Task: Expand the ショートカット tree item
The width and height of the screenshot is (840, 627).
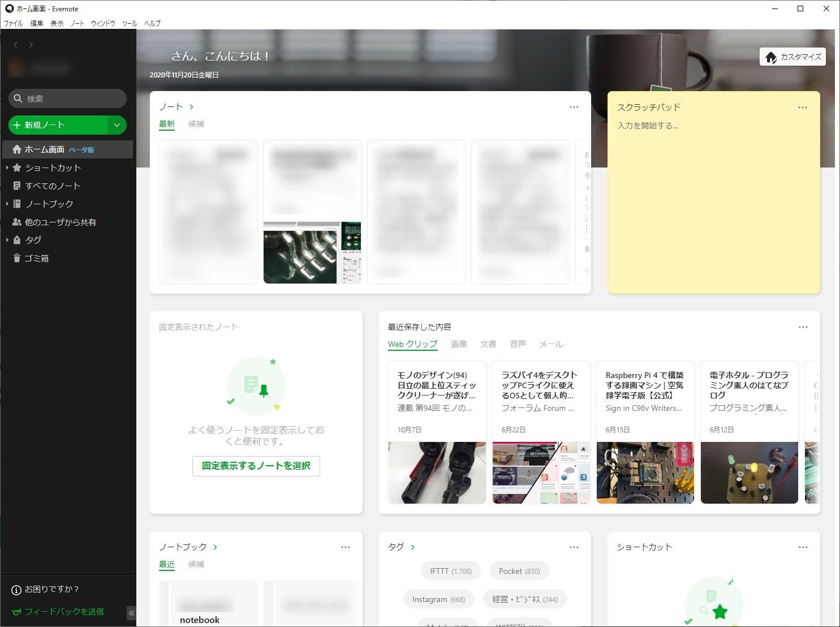Action: [7, 168]
